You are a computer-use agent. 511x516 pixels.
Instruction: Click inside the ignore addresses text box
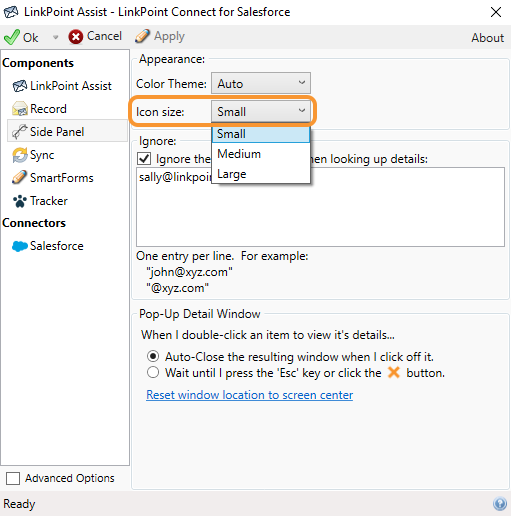pyautogui.click(x=320, y=207)
